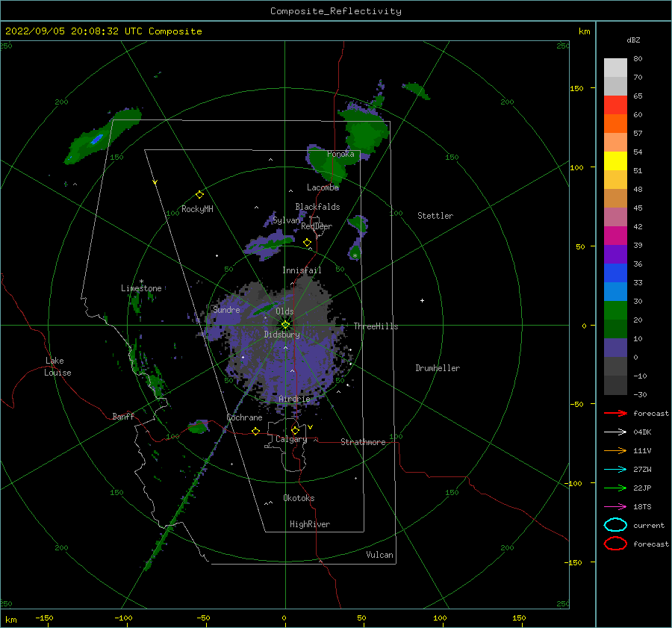
Task: Click the dBZ legend heading
Action: [x=633, y=40]
